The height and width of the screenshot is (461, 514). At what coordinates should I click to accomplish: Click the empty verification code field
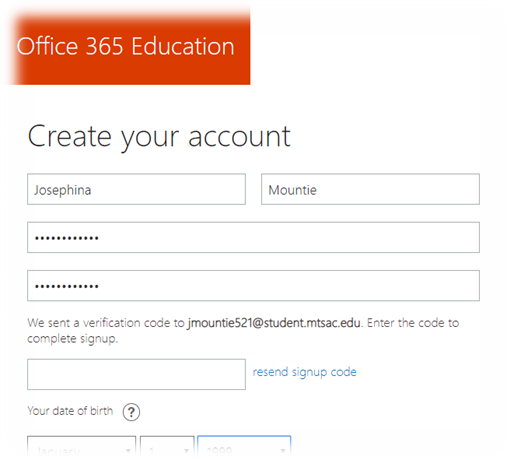pos(136,374)
